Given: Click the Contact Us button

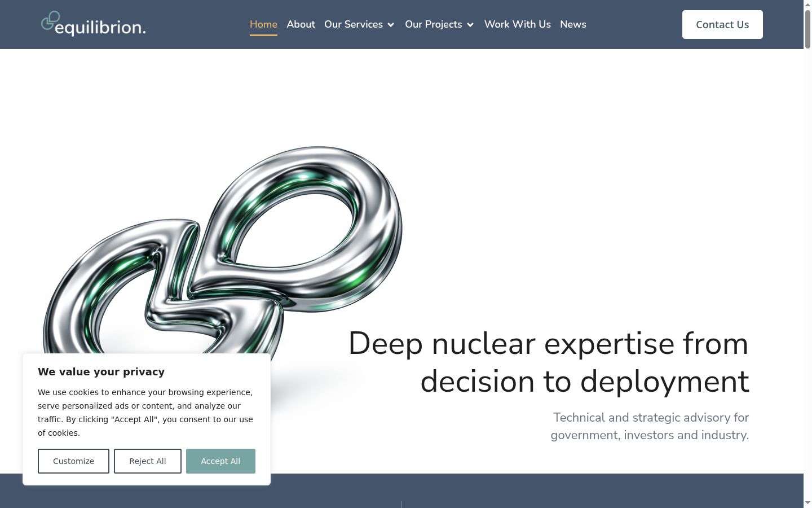Looking at the screenshot, I should (x=722, y=24).
